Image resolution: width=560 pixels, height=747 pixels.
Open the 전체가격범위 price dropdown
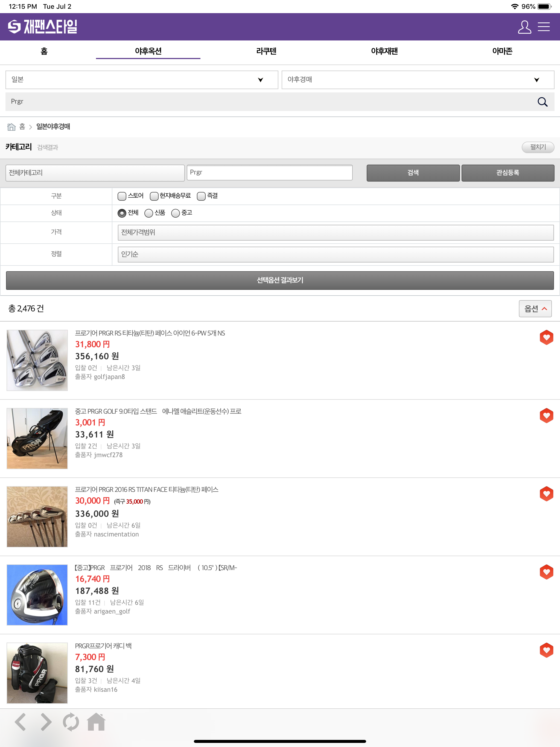[336, 233]
